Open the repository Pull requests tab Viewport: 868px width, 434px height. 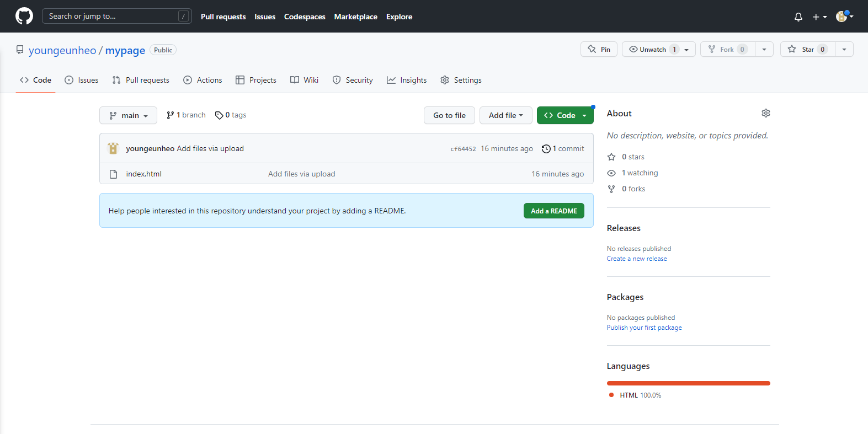click(141, 80)
